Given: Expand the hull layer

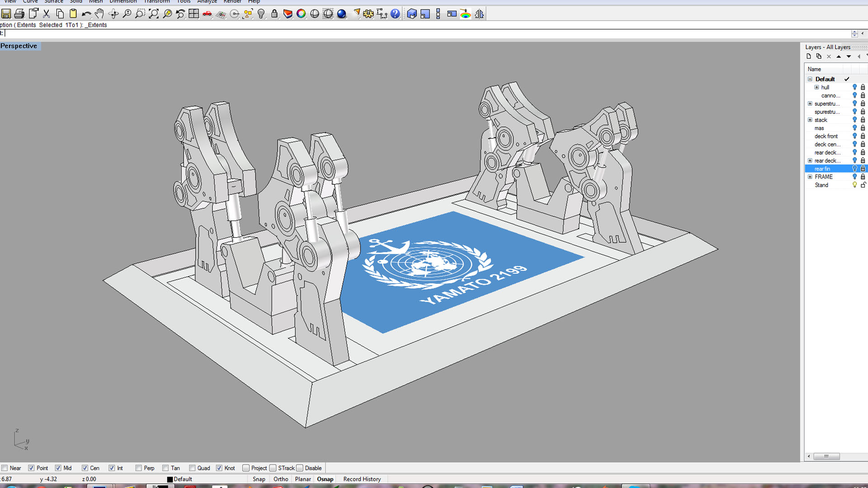Looking at the screenshot, I should click(817, 87).
